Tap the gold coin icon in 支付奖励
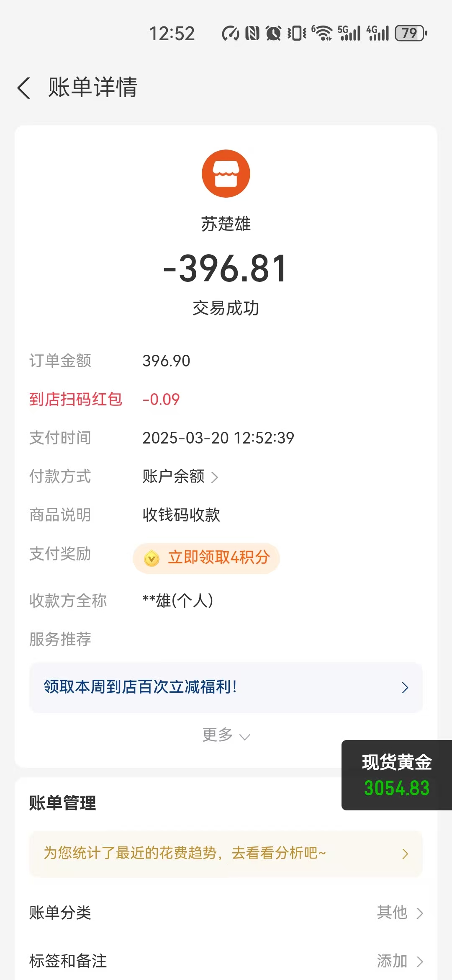The height and width of the screenshot is (980, 452). point(152,558)
